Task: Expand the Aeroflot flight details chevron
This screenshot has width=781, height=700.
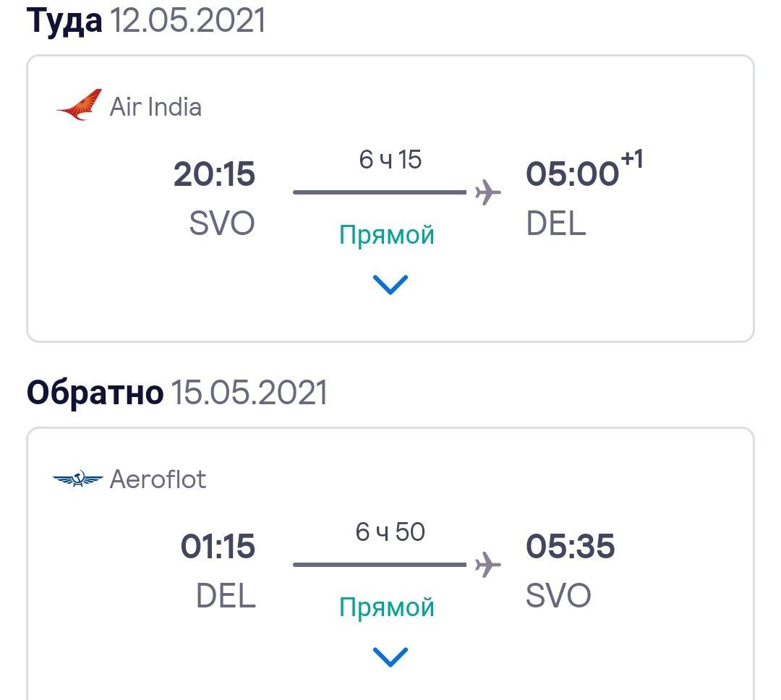Action: (x=390, y=657)
